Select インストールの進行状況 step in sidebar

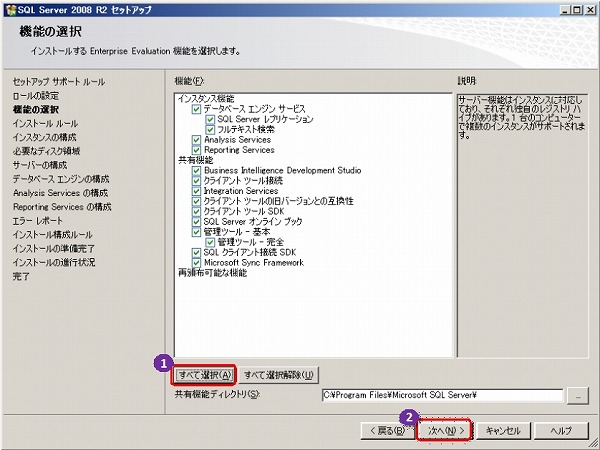pyautogui.click(x=54, y=262)
